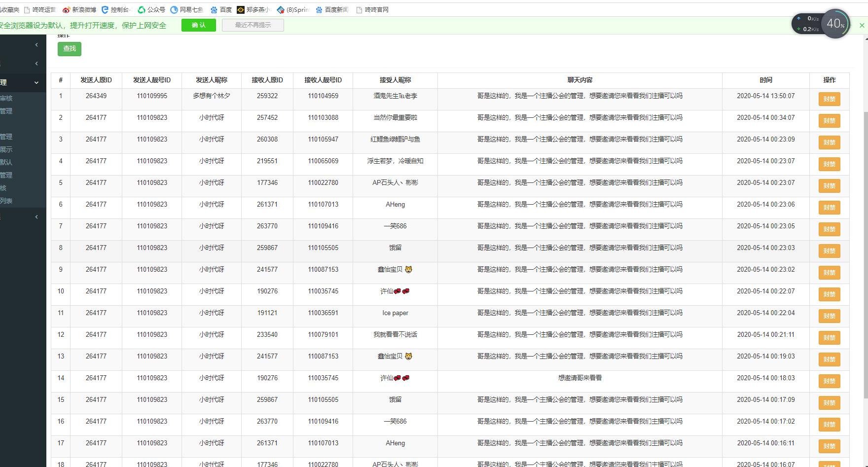Open the 公众号 bookmark
Image resolution: width=868 pixels, height=467 pixels.
[x=152, y=10]
